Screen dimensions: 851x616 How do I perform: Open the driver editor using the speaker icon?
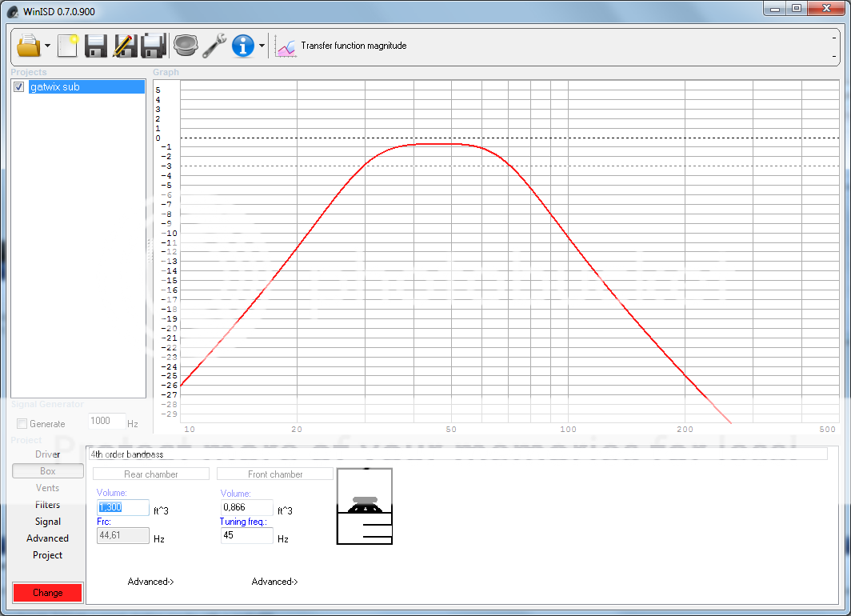[185, 46]
